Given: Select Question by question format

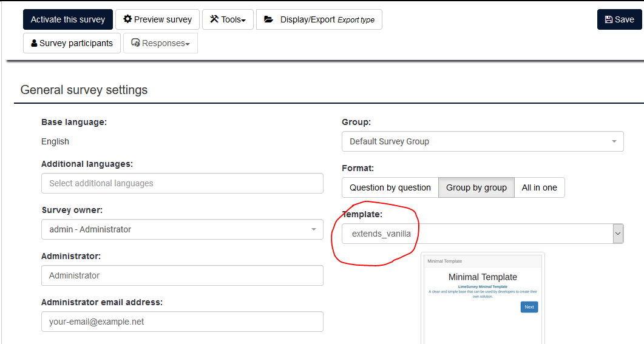Looking at the screenshot, I should [390, 187].
